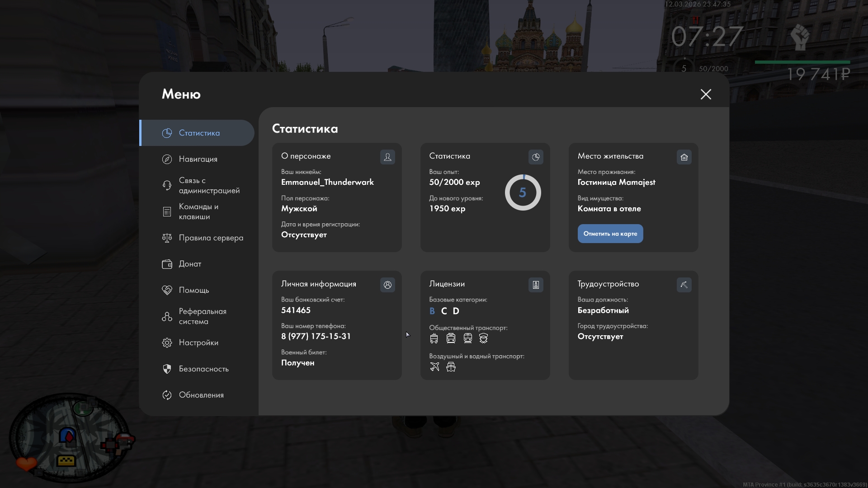Close the Меню window with X
868x488 pixels.
pos(706,94)
